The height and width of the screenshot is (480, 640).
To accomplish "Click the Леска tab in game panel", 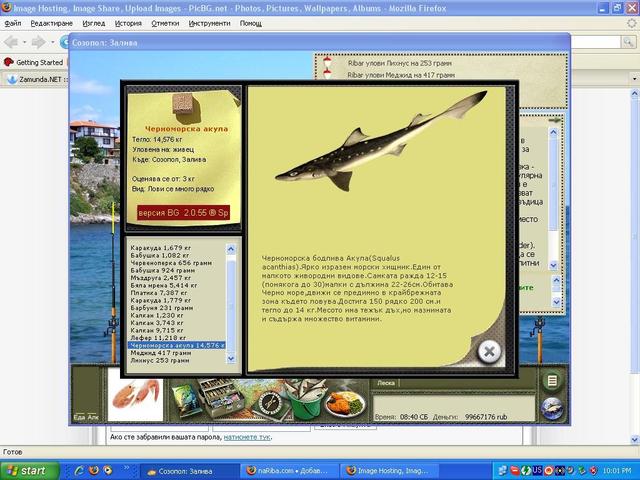I will pos(386,383).
